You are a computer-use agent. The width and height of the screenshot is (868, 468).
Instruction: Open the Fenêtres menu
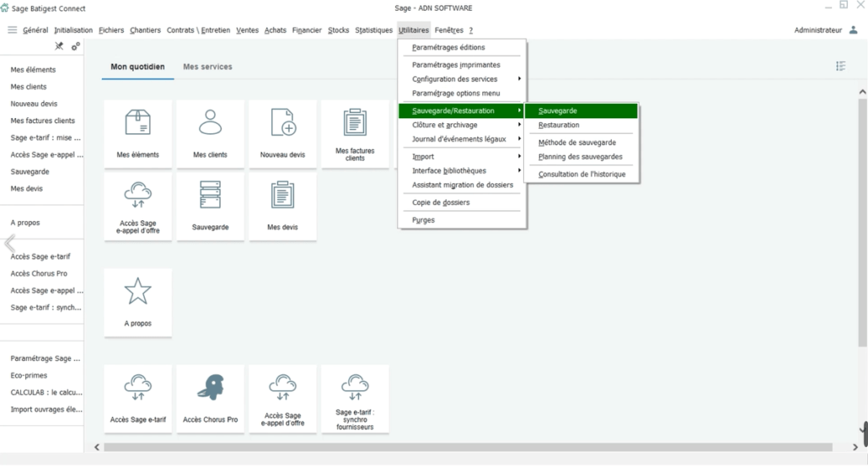[449, 30]
